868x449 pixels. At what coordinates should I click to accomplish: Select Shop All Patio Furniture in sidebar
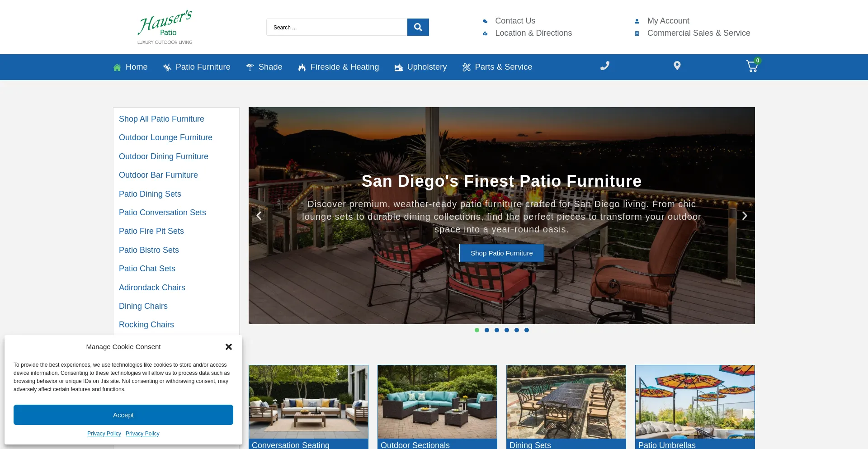coord(161,119)
